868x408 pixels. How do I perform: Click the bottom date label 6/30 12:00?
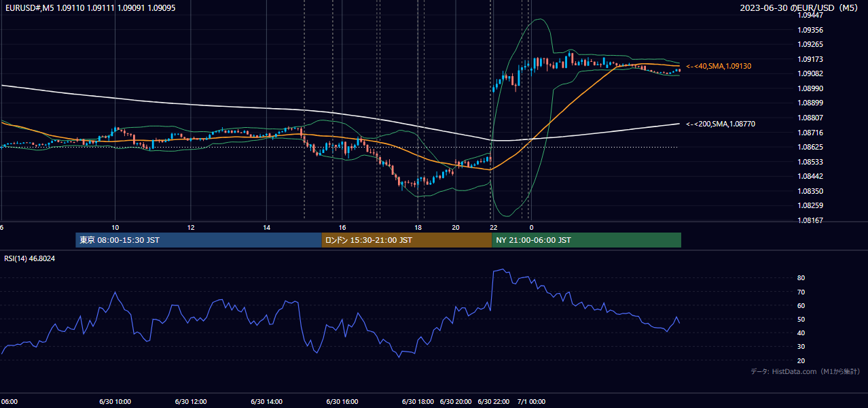click(x=191, y=402)
